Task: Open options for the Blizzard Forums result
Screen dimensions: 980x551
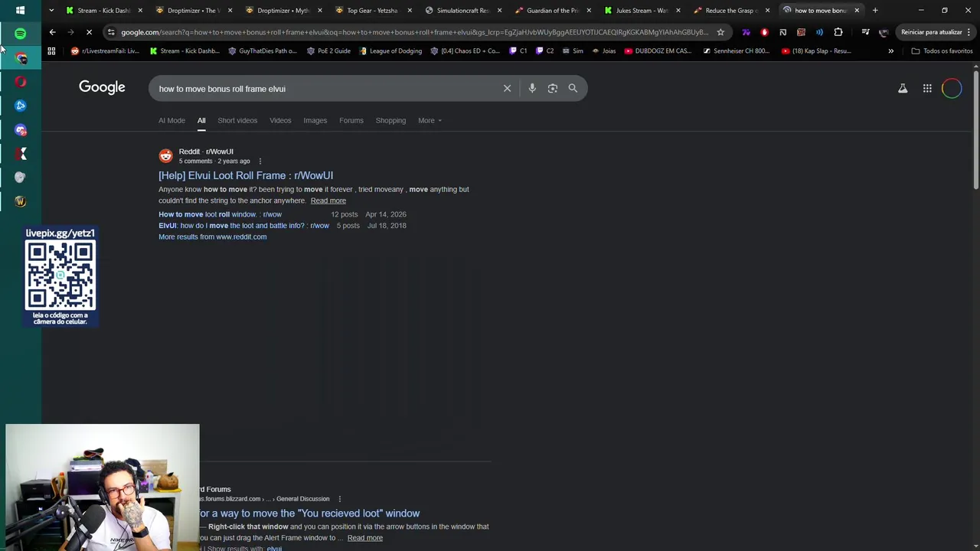Action: (339, 499)
